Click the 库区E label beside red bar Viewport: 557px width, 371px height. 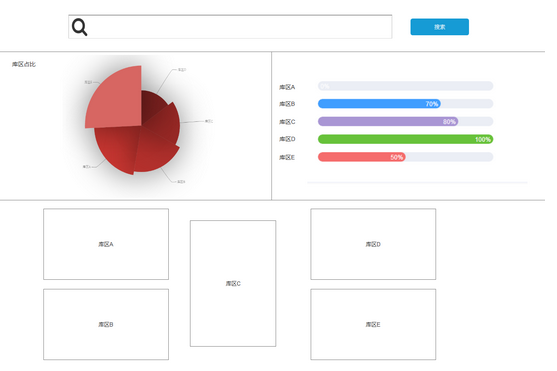(x=287, y=157)
